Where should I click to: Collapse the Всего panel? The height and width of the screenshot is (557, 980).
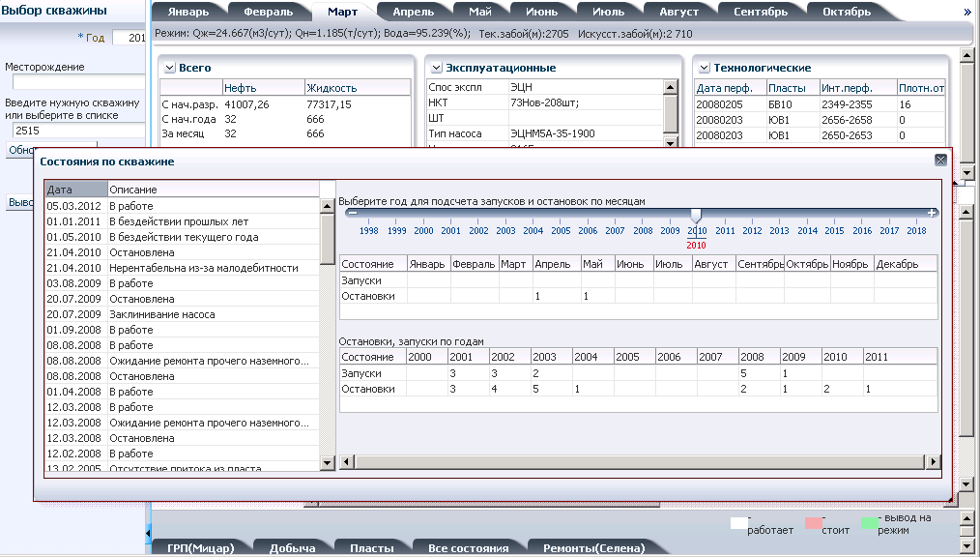click(169, 68)
